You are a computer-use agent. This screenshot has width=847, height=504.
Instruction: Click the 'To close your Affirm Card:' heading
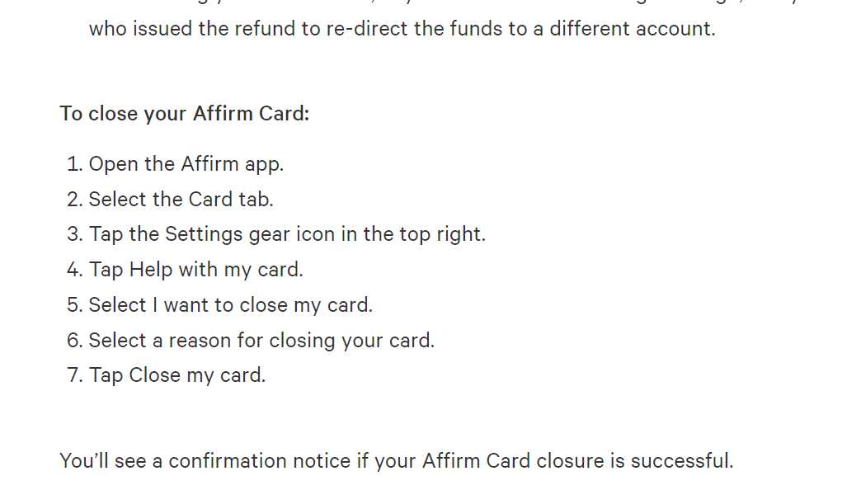[x=184, y=114]
